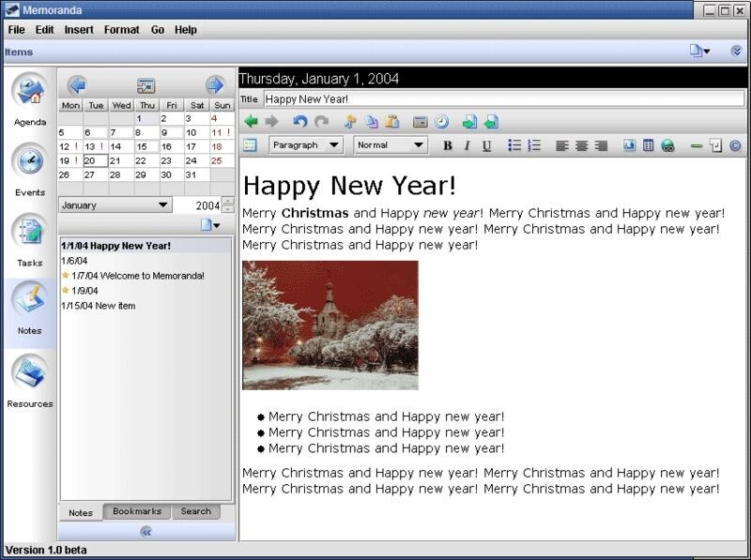Open the January month dropdown
Image resolution: width=751 pixels, height=560 pixels.
point(115,205)
